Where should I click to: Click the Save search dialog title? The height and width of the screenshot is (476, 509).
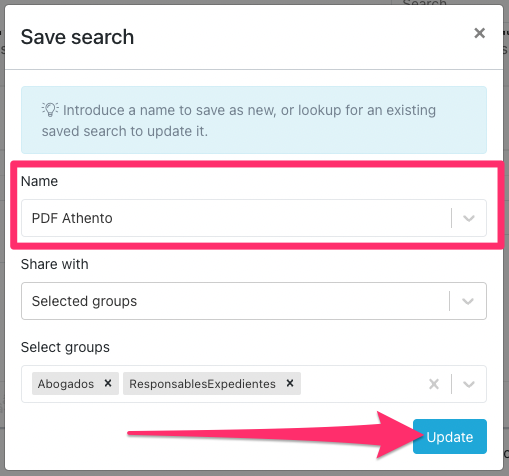pyautogui.click(x=77, y=37)
